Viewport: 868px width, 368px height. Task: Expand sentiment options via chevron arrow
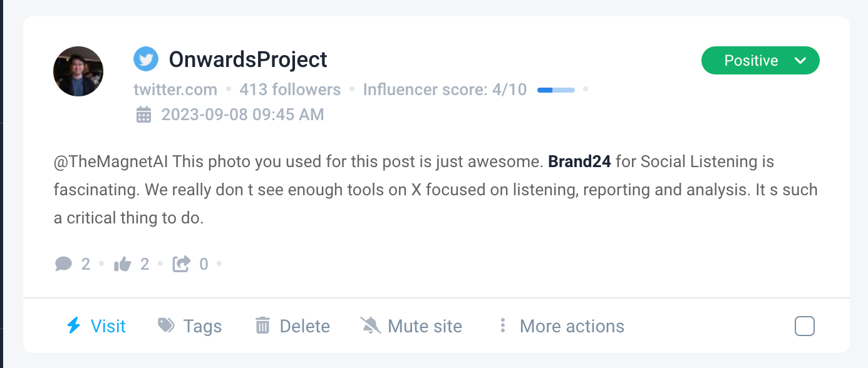click(800, 61)
